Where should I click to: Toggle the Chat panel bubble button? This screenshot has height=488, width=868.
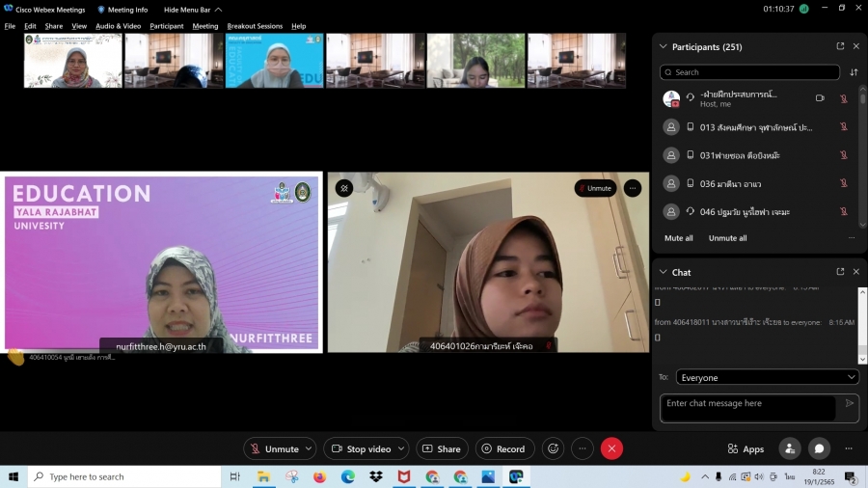[819, 448]
